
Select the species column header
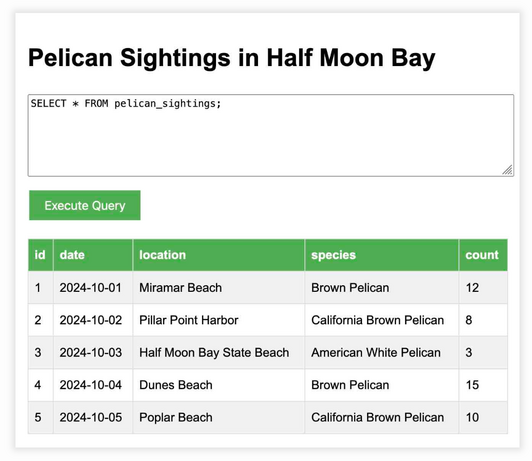click(382, 255)
